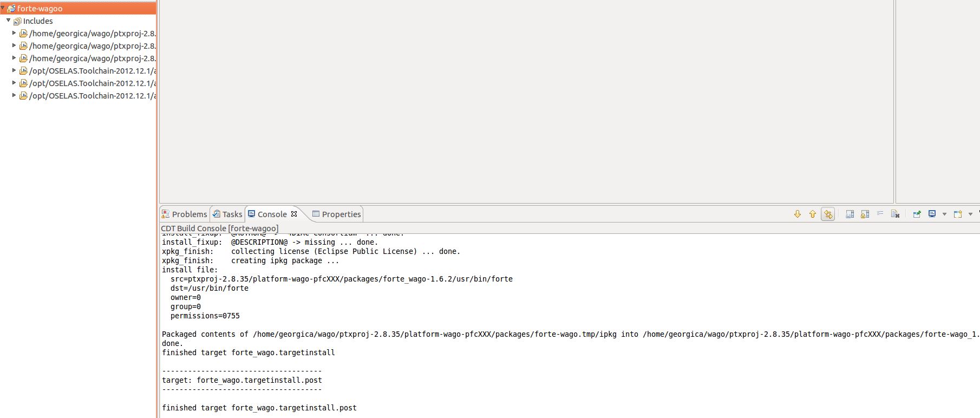Select the forte-wagoo project
Image resolution: width=980 pixels, height=418 pixels.
(x=40, y=9)
